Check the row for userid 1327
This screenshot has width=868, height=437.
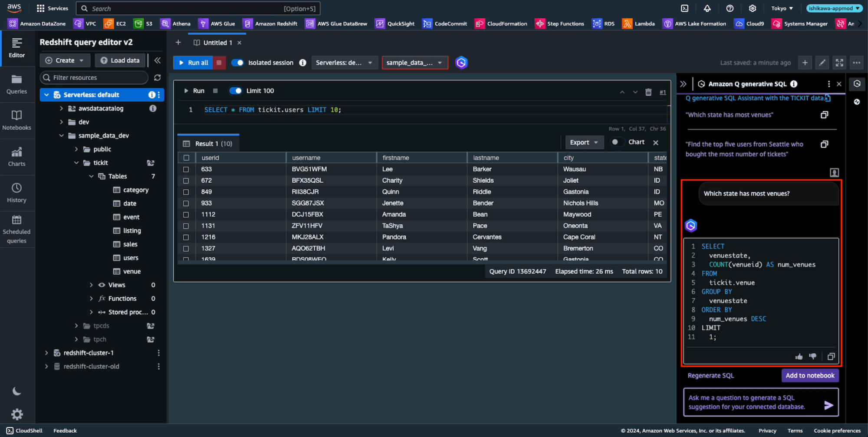(x=186, y=248)
